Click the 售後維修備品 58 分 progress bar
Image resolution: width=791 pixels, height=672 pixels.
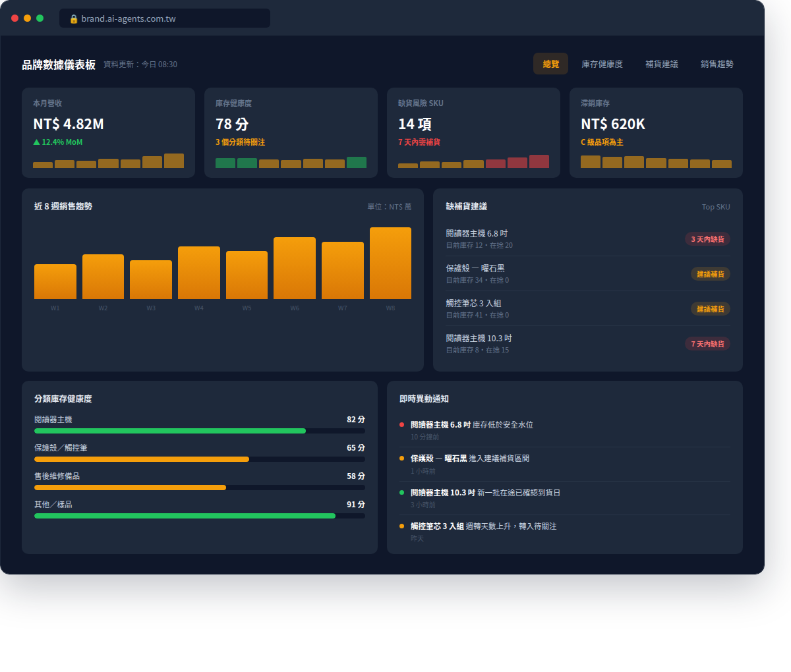pos(200,488)
